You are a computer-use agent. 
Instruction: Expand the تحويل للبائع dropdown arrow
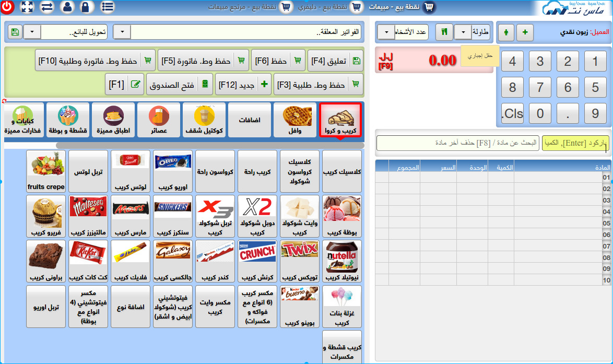tap(32, 32)
